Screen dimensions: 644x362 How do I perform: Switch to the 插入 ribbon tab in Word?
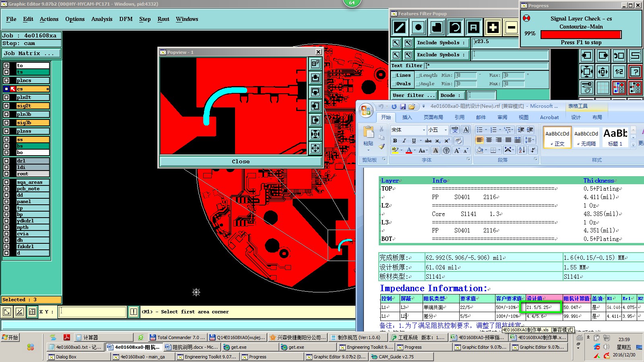(407, 117)
